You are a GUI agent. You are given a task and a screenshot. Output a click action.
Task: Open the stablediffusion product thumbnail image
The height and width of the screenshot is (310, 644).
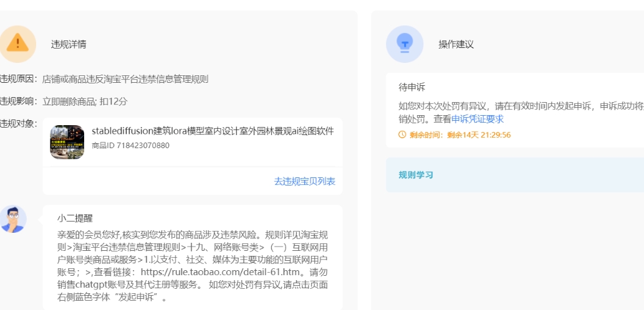click(x=67, y=142)
